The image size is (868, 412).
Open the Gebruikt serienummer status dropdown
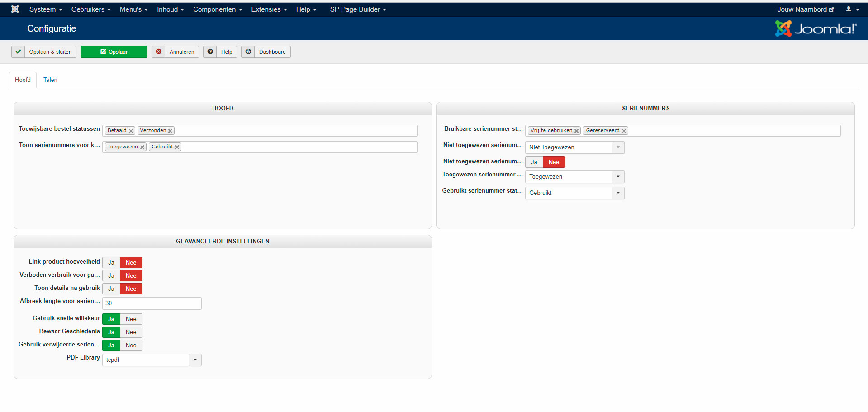click(575, 193)
